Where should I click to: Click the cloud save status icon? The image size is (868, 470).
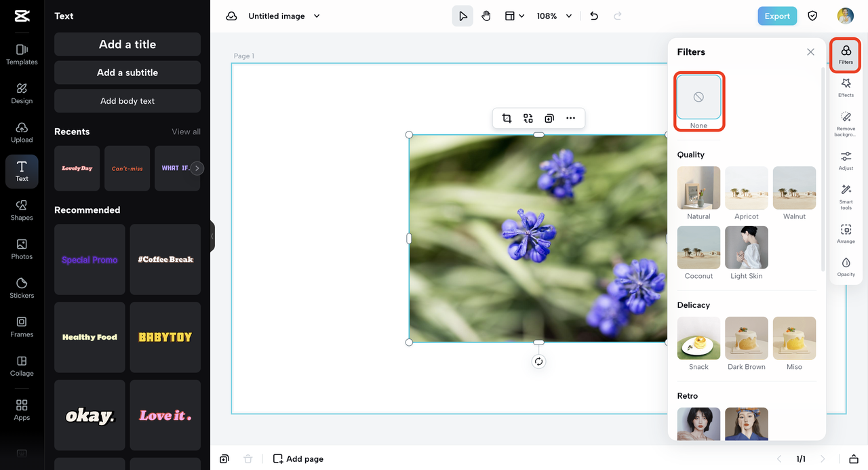point(231,16)
